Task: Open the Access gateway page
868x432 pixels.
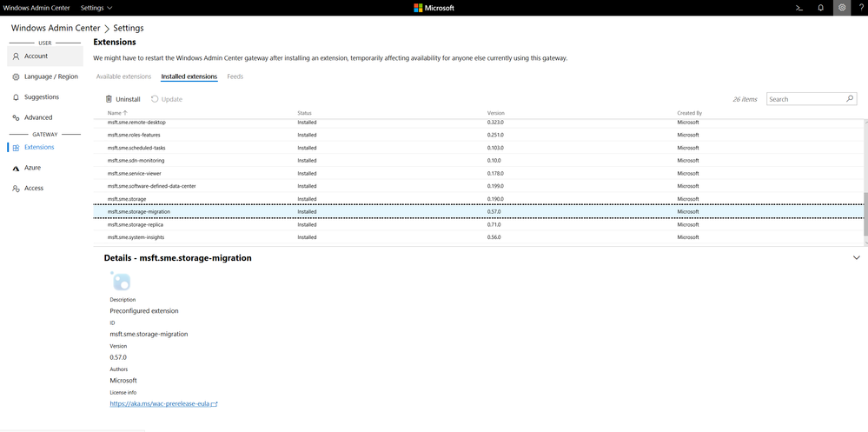Action: click(45, 189)
